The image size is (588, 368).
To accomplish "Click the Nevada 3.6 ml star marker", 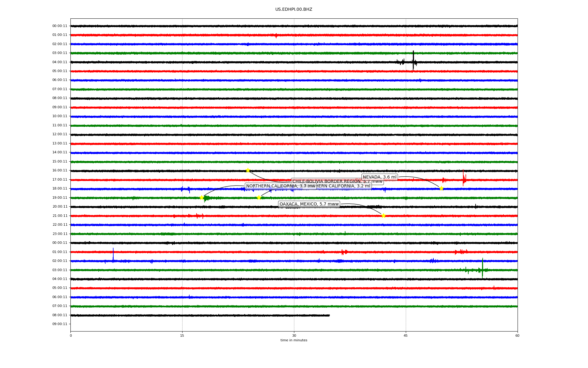I will point(441,188).
